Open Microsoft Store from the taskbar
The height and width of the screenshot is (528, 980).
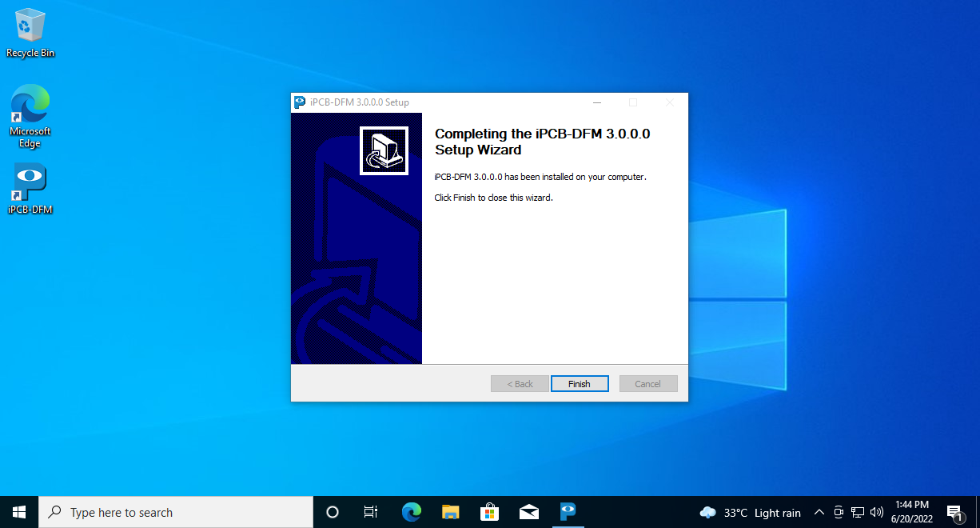point(489,512)
